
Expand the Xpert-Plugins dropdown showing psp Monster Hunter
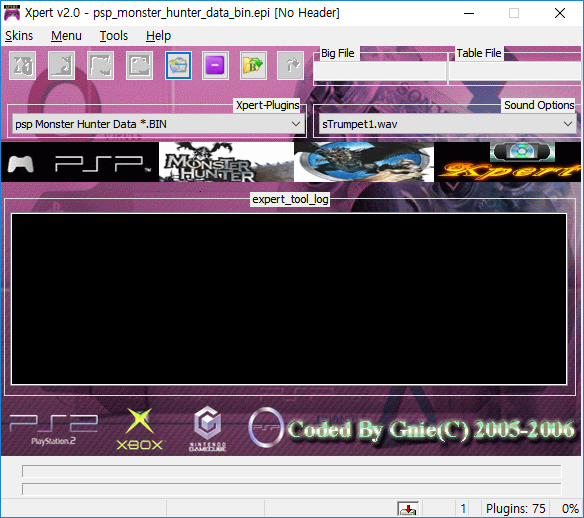tap(158, 124)
